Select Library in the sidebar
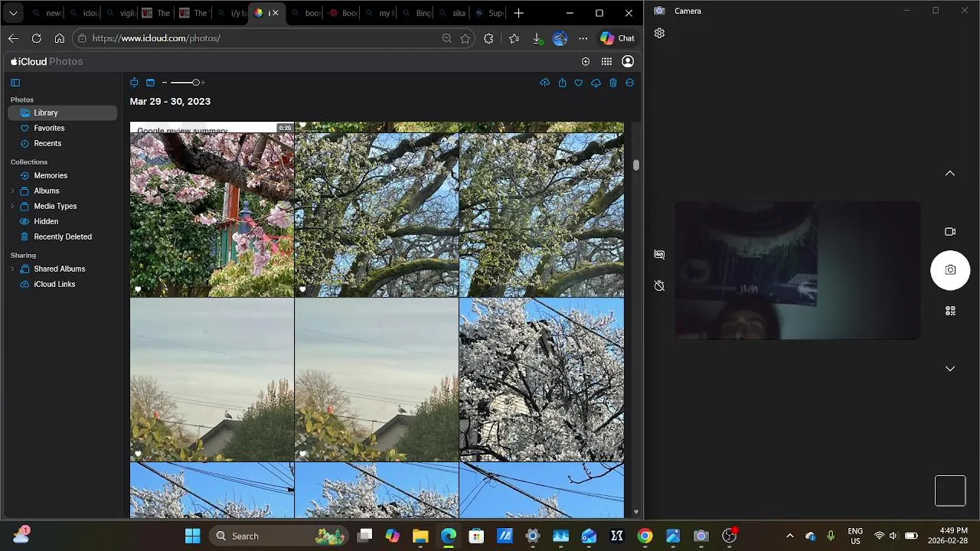Image resolution: width=980 pixels, height=551 pixels. point(63,112)
